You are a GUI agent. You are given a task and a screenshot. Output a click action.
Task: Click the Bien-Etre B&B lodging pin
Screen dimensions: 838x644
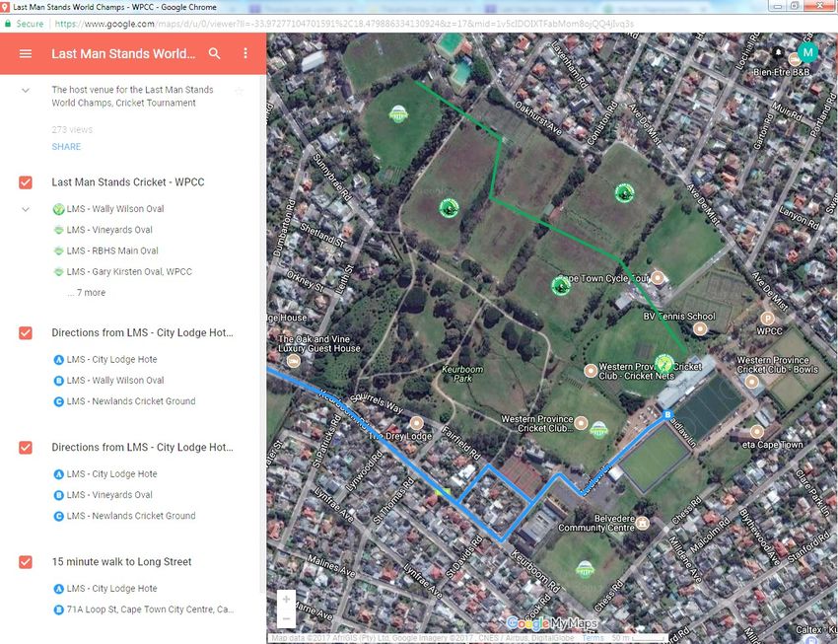(x=795, y=59)
